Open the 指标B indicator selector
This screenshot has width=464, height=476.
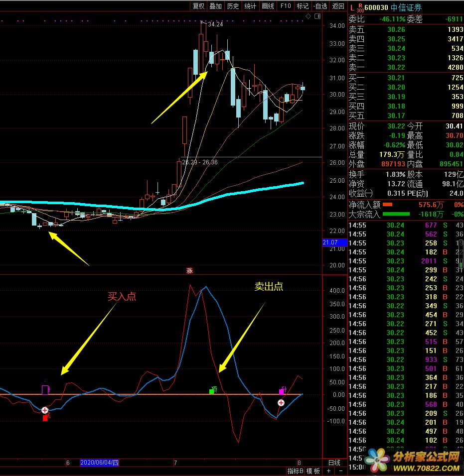tap(296, 471)
